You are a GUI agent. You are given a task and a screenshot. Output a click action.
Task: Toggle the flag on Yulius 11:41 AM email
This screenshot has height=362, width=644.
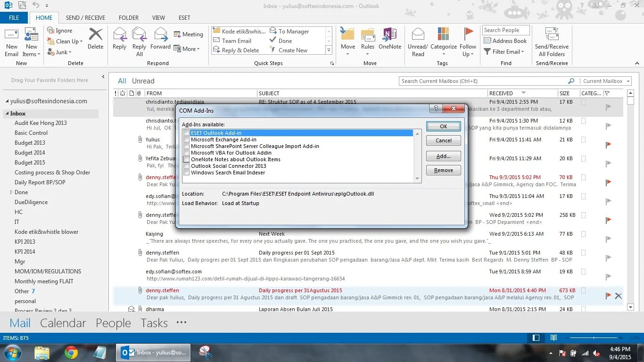pos(608,145)
